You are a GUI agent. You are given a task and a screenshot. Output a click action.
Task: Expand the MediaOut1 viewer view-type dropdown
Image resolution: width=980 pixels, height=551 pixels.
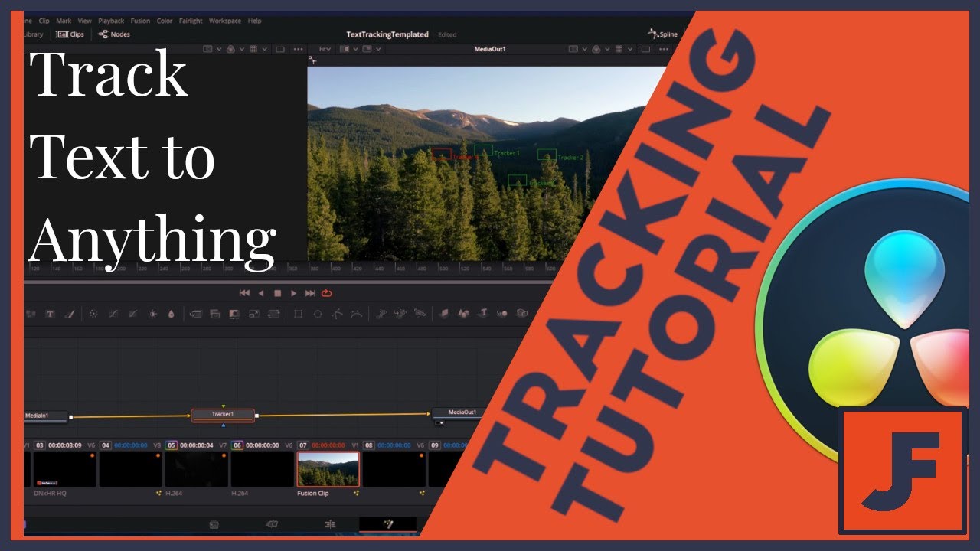point(584,49)
